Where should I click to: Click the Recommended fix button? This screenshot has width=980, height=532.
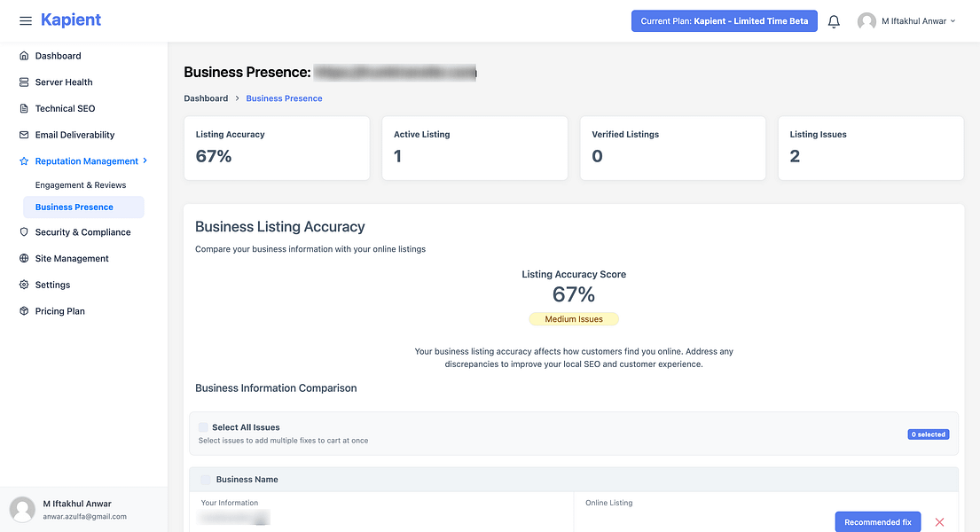(877, 522)
